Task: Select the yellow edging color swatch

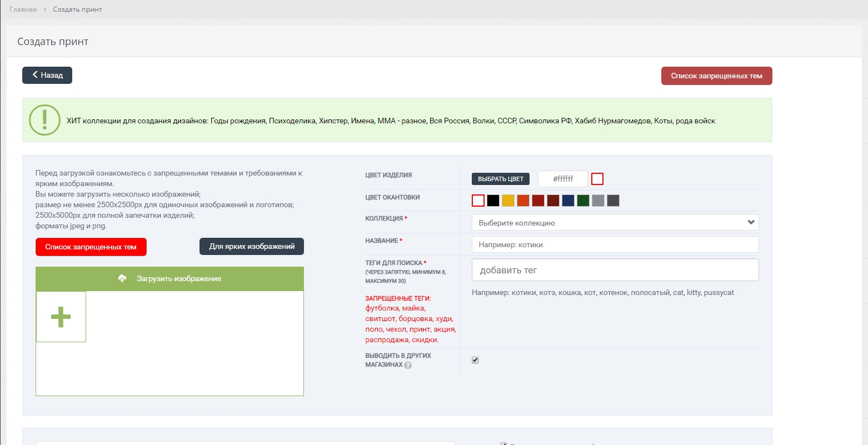Action: click(508, 201)
